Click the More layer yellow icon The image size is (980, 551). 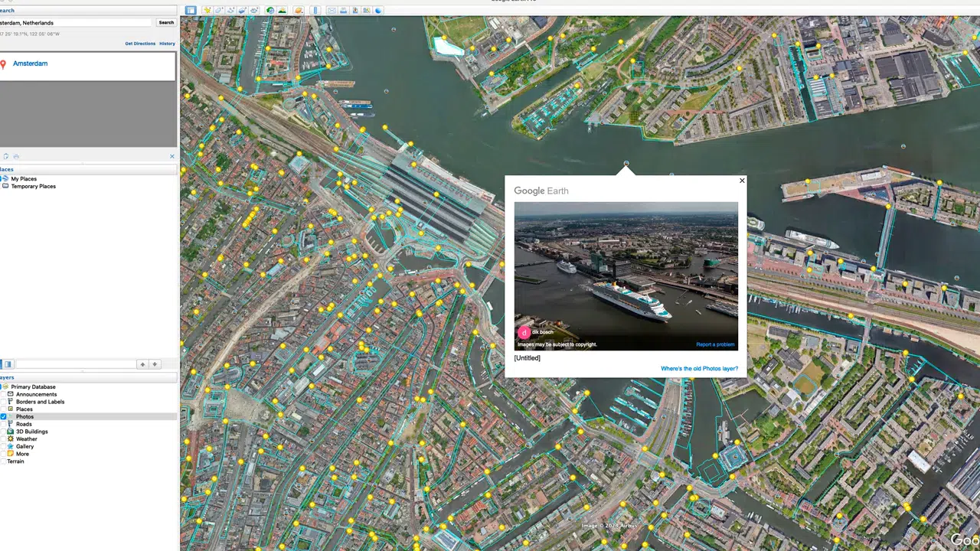click(x=10, y=454)
